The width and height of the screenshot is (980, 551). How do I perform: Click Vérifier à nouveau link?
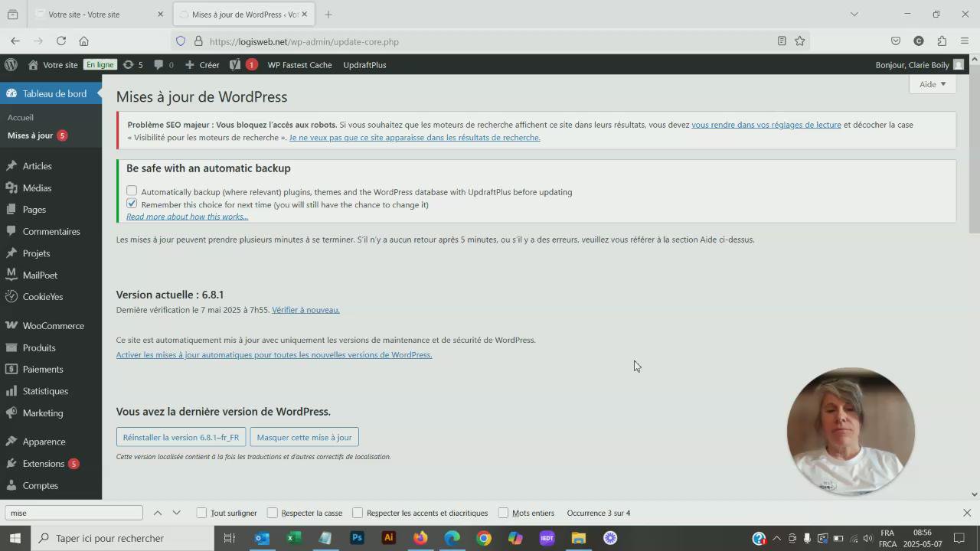pos(305,310)
